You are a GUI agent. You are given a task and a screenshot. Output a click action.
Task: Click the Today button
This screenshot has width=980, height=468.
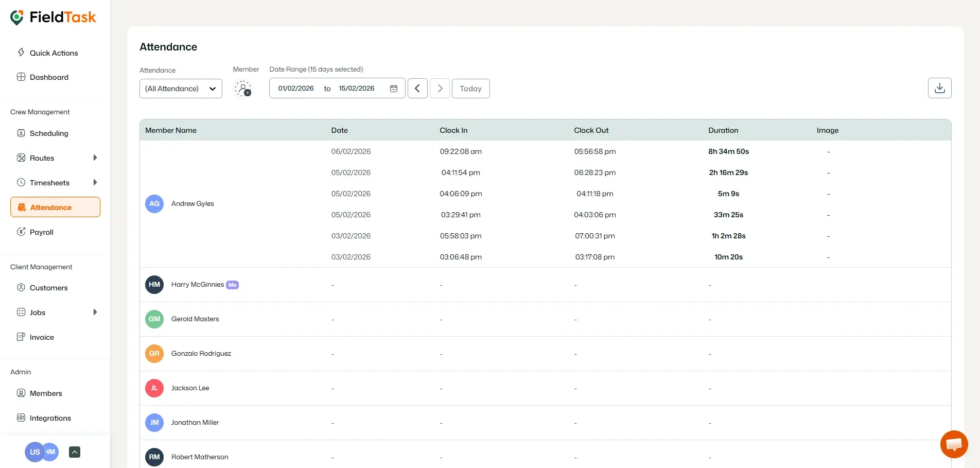click(471, 89)
